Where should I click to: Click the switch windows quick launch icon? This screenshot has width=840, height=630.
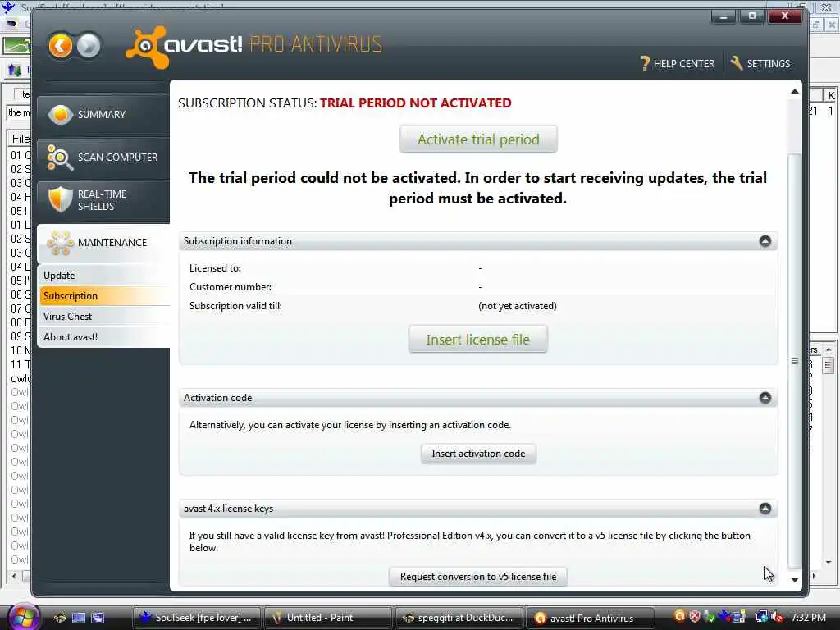point(98,618)
